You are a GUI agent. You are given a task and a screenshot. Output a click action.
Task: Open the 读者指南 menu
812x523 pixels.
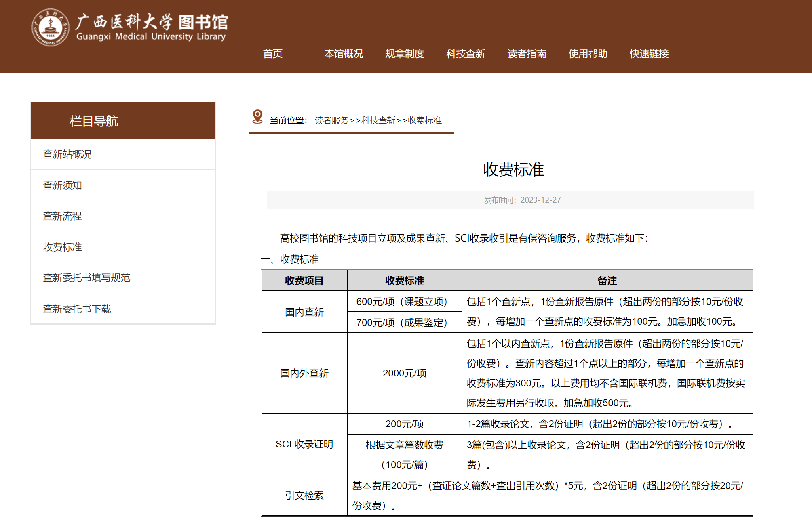point(527,54)
